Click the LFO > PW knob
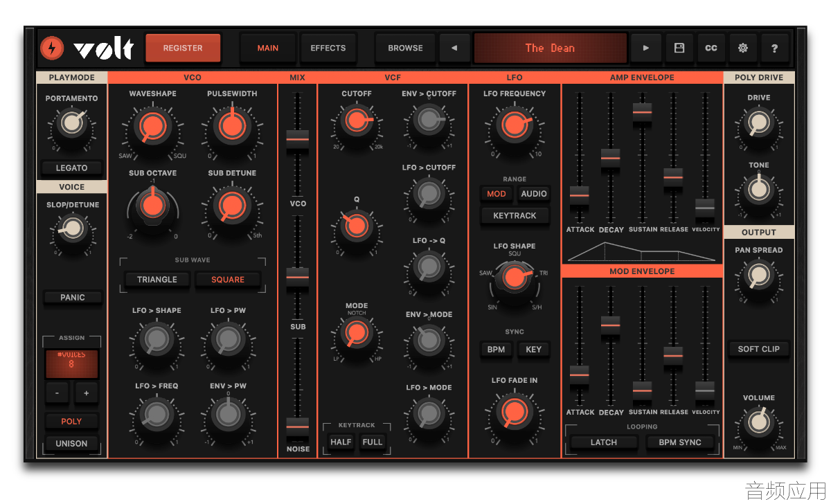 pos(228,339)
